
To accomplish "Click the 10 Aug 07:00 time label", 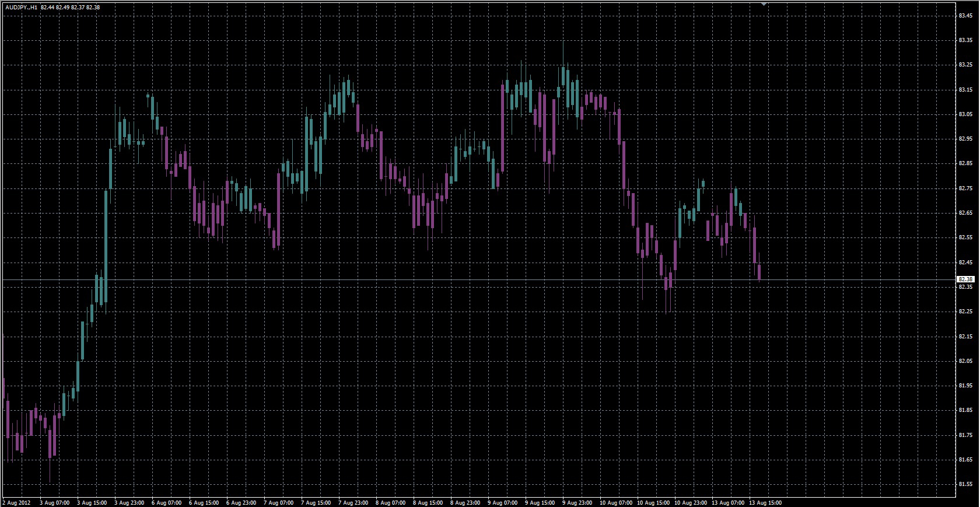I will tap(615, 502).
